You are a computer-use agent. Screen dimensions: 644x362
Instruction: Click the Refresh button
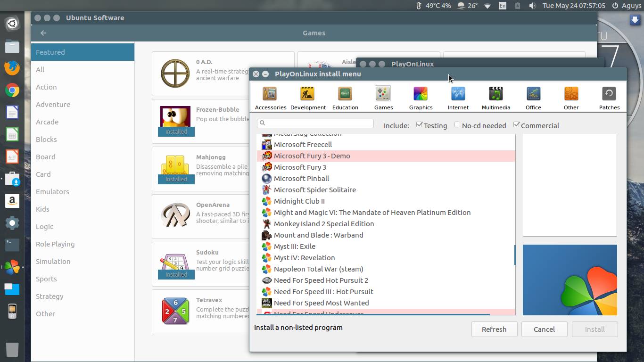point(494,329)
